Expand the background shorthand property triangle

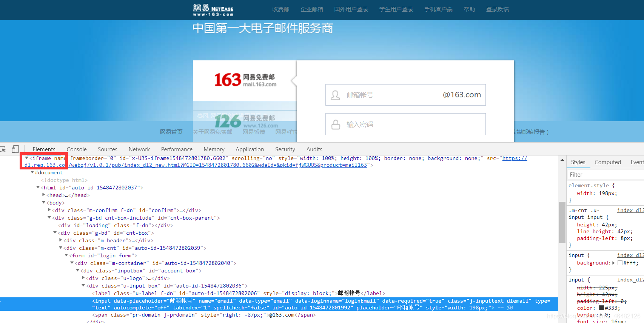coord(613,263)
